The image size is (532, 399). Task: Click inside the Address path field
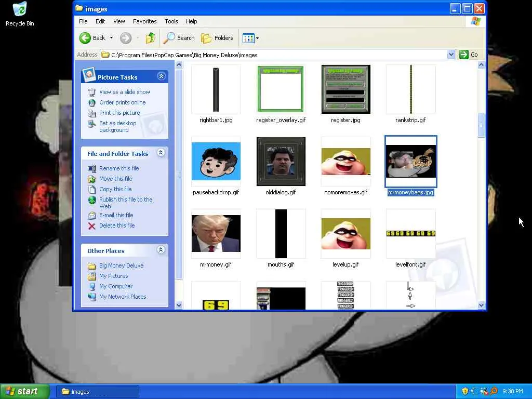[273, 55]
